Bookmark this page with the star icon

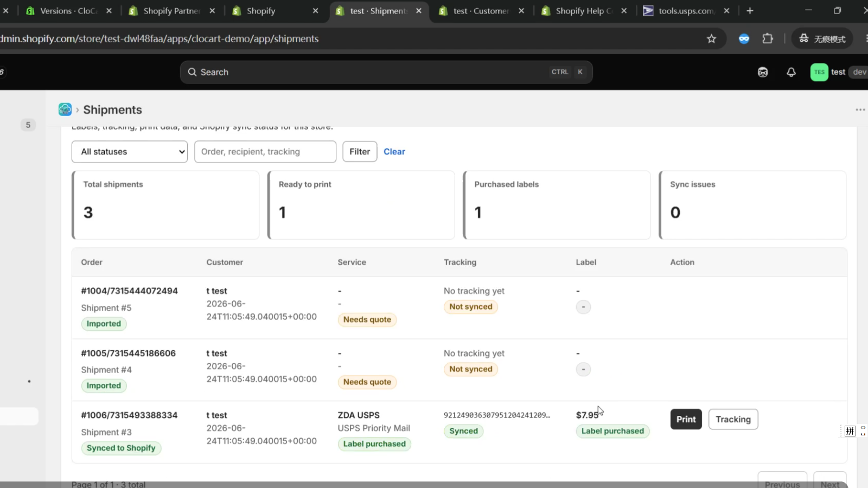coord(711,38)
